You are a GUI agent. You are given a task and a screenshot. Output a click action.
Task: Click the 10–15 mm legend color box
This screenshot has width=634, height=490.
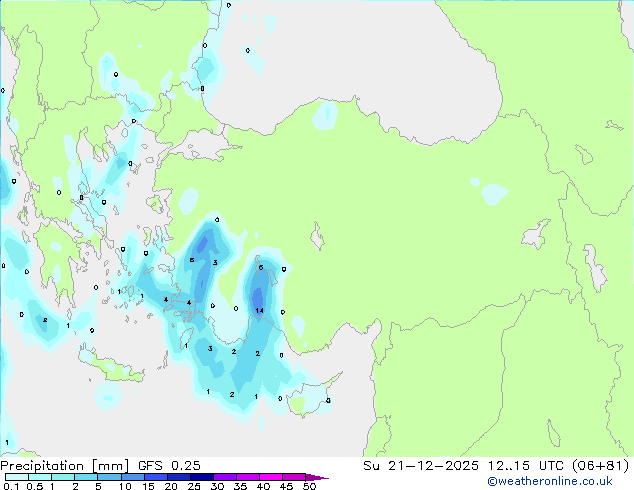(132, 477)
